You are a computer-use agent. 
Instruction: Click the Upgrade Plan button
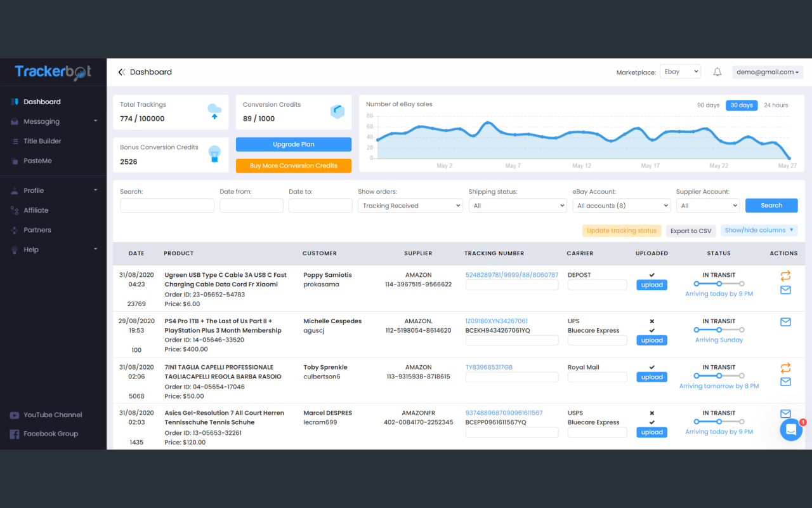[x=294, y=144]
